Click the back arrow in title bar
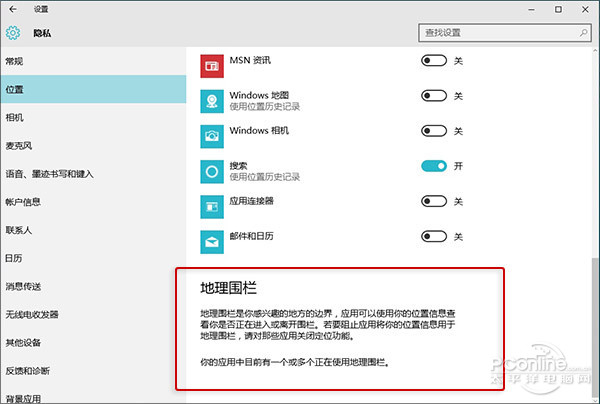This screenshot has width=600, height=404. pos(13,9)
